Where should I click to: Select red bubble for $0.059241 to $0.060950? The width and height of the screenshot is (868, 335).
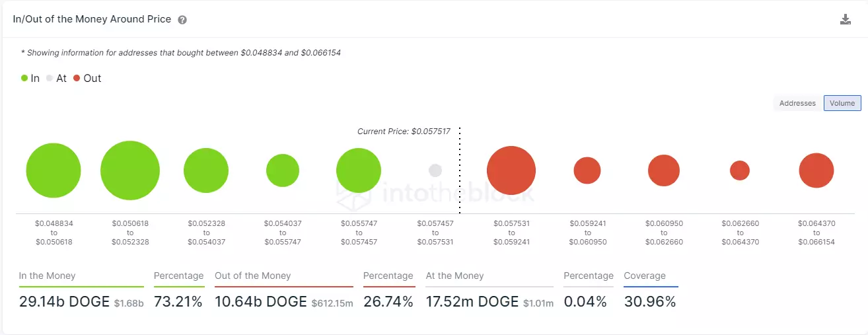point(587,170)
